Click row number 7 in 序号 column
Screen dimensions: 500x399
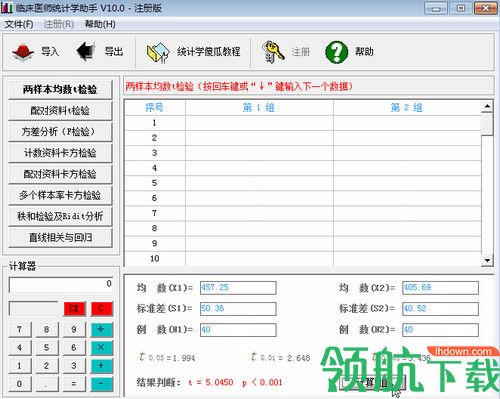(154, 213)
